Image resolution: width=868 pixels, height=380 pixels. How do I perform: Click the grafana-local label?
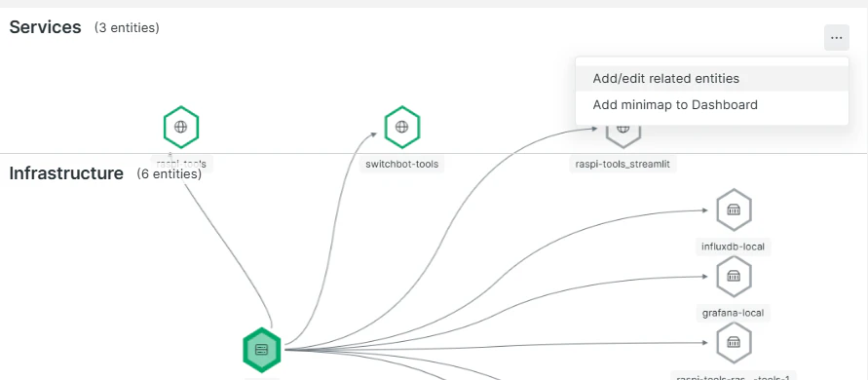tap(734, 313)
